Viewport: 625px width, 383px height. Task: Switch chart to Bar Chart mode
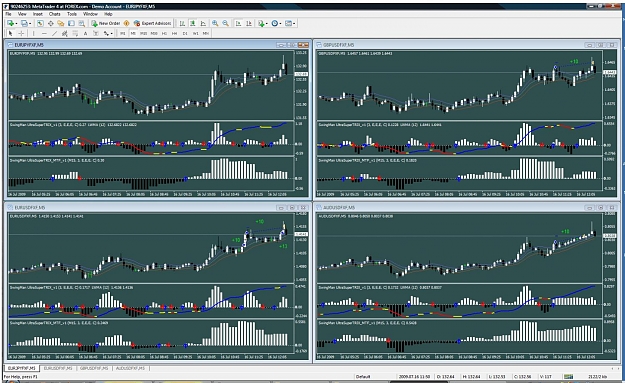183,24
